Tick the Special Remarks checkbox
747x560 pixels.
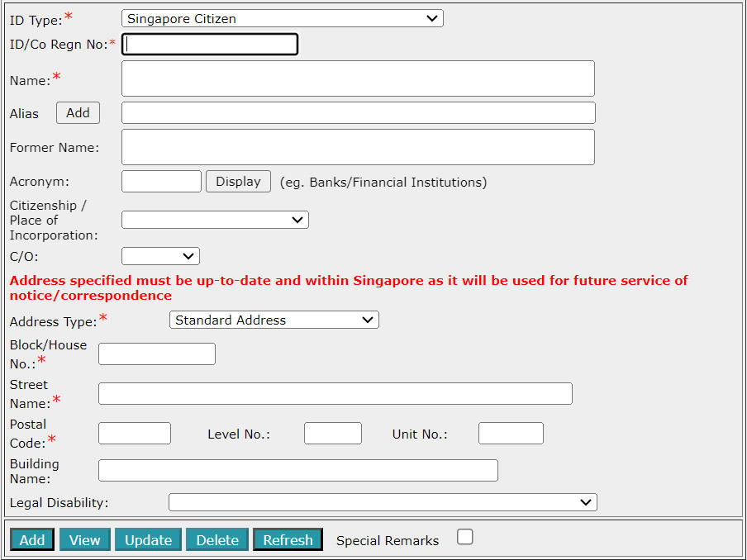[465, 538]
